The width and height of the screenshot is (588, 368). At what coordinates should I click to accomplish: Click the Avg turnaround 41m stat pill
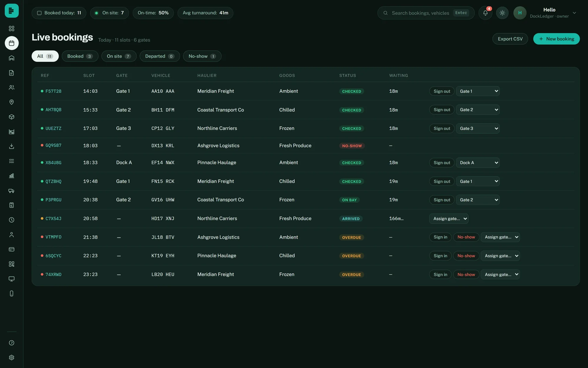coord(206,13)
